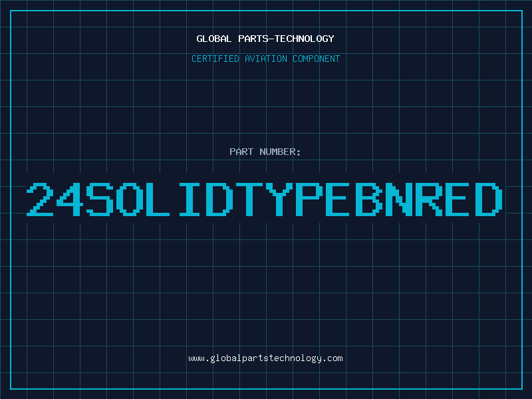
Task: Click the digit 4 in part number
Action: click(x=70, y=199)
